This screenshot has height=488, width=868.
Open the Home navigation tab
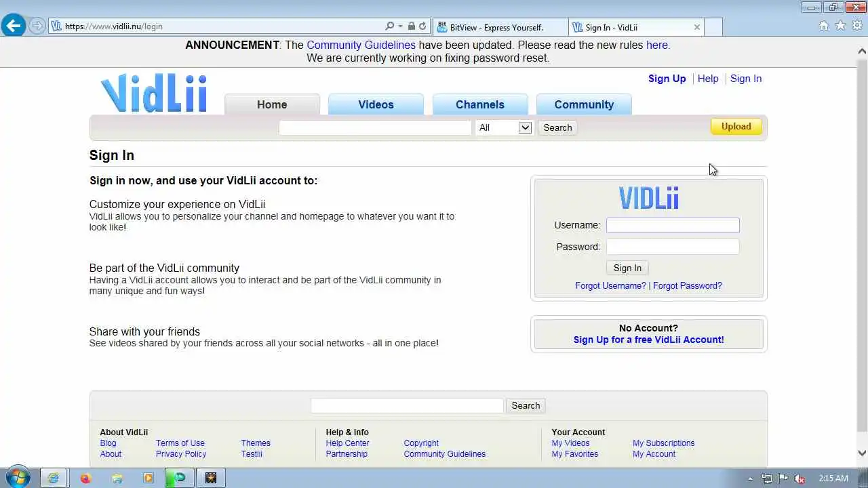[x=272, y=104]
